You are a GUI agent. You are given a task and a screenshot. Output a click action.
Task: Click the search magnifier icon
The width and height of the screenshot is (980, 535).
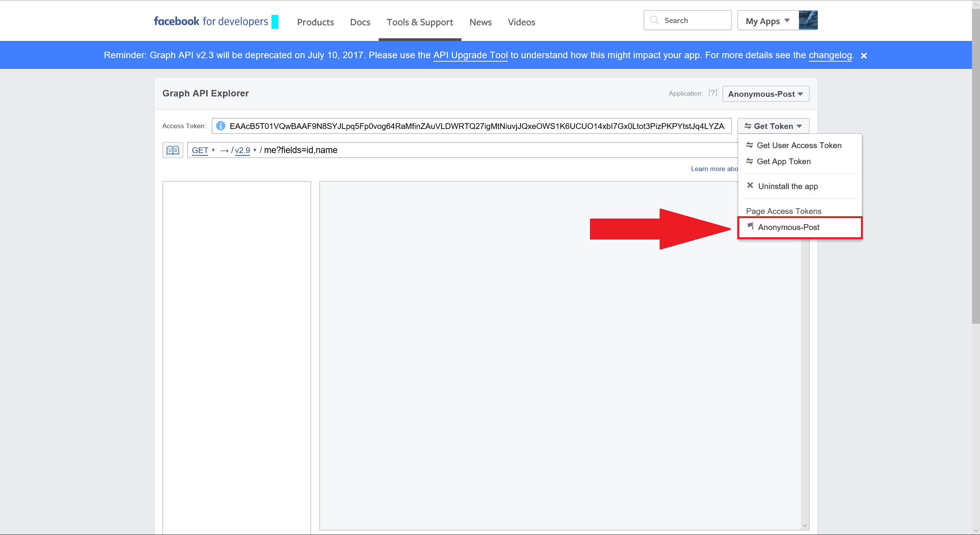point(655,20)
